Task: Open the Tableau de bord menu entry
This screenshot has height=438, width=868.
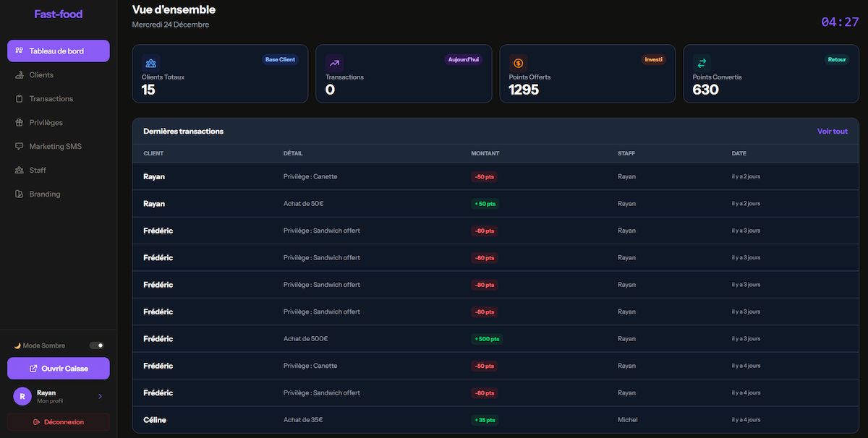Action: point(58,51)
